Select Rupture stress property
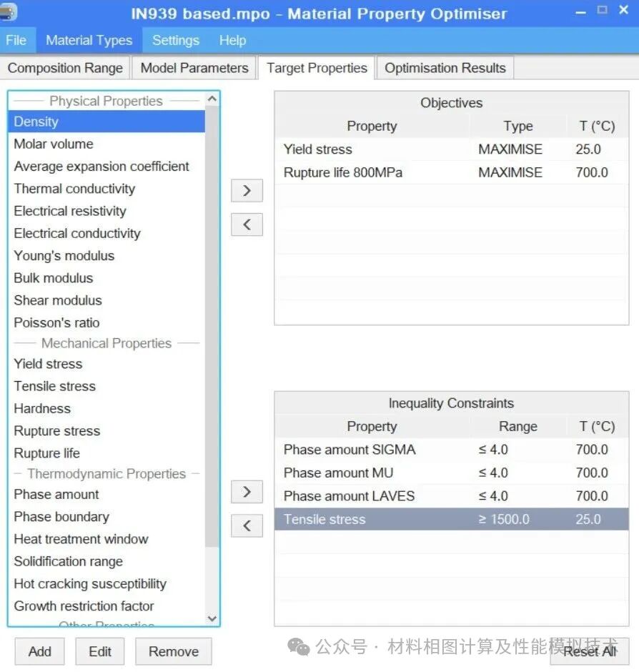This screenshot has height=672, width=639. point(106,430)
